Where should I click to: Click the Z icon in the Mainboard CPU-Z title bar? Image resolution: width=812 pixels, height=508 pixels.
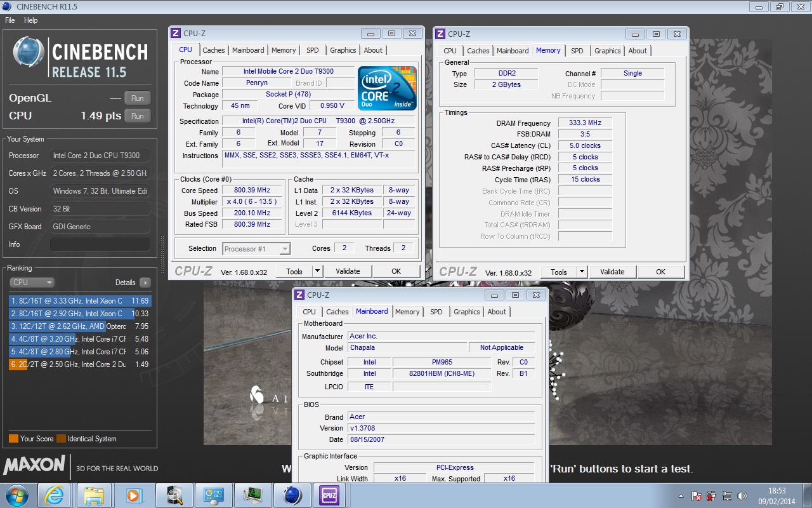(299, 295)
